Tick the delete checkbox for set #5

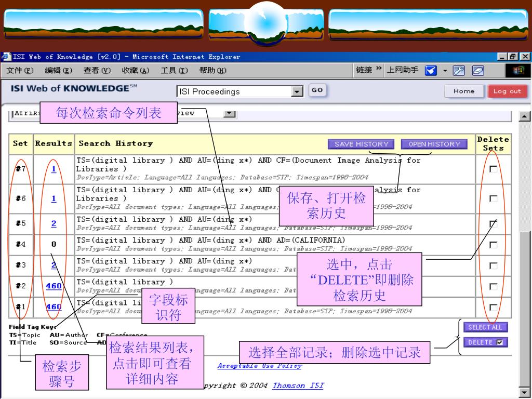point(494,223)
